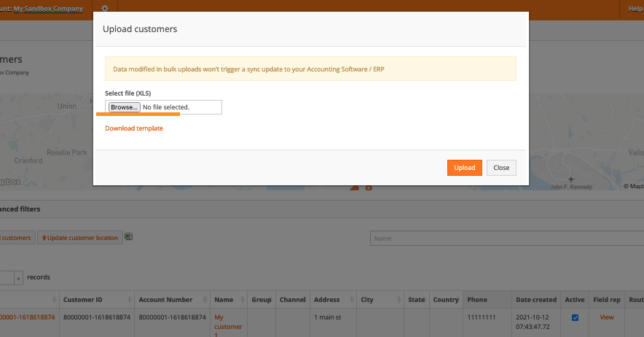Click the Date created column header

click(x=535, y=300)
